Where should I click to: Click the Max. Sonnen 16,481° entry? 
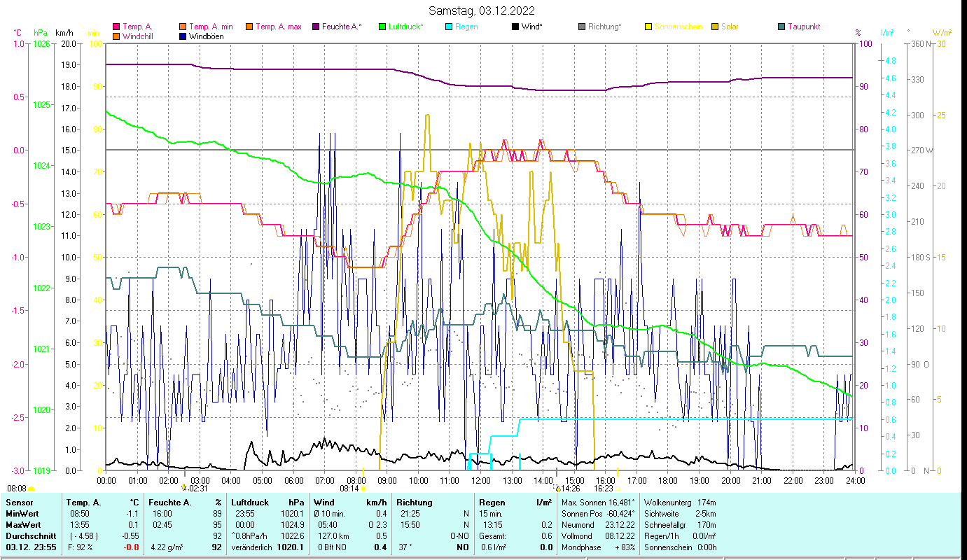[x=598, y=503]
